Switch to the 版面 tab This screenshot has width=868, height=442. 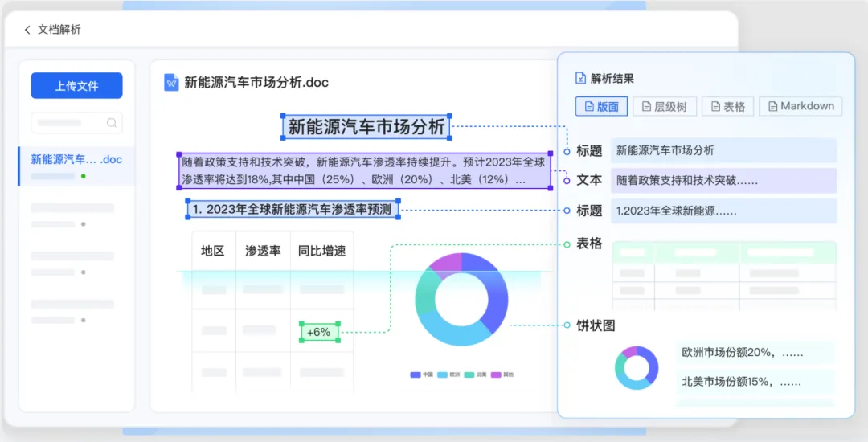(x=601, y=106)
